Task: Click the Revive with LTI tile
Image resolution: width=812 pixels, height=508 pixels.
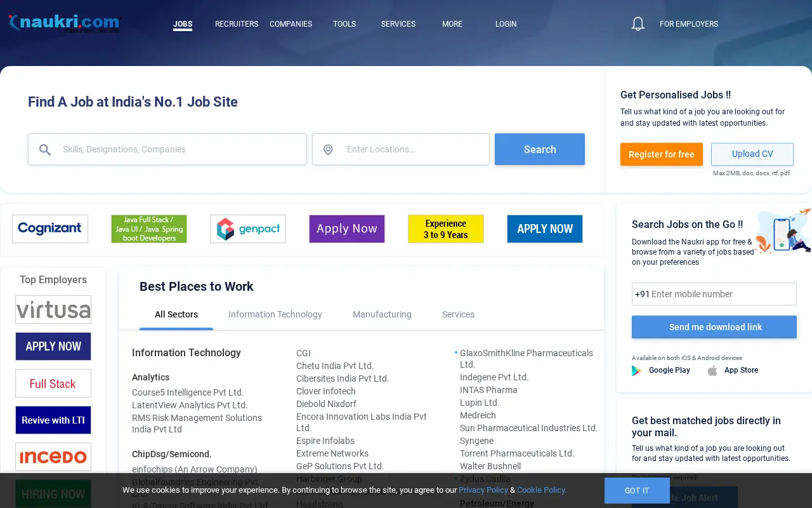Action: point(53,420)
